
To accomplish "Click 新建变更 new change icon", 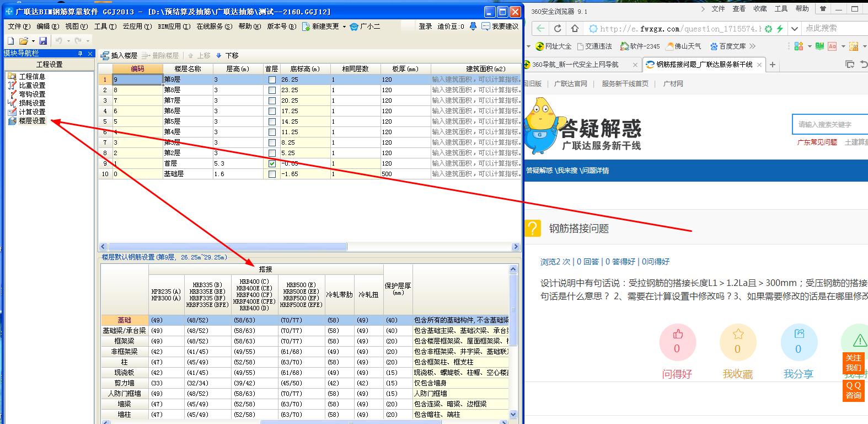I will [x=306, y=26].
